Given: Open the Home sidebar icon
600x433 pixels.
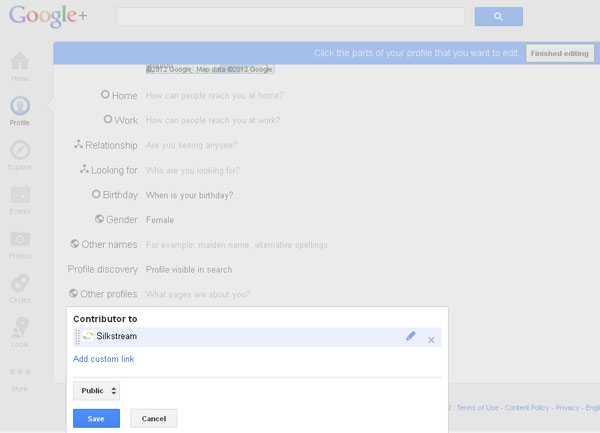Looking at the screenshot, I should pyautogui.click(x=20, y=61).
